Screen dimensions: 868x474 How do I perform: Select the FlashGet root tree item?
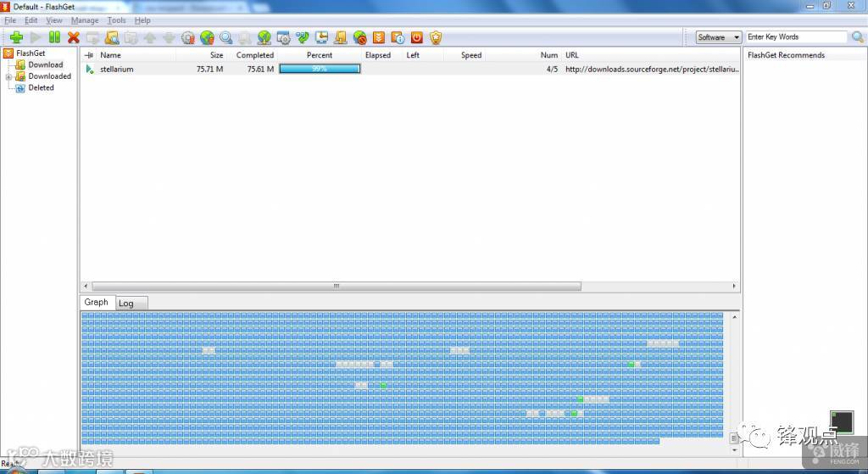tap(31, 53)
